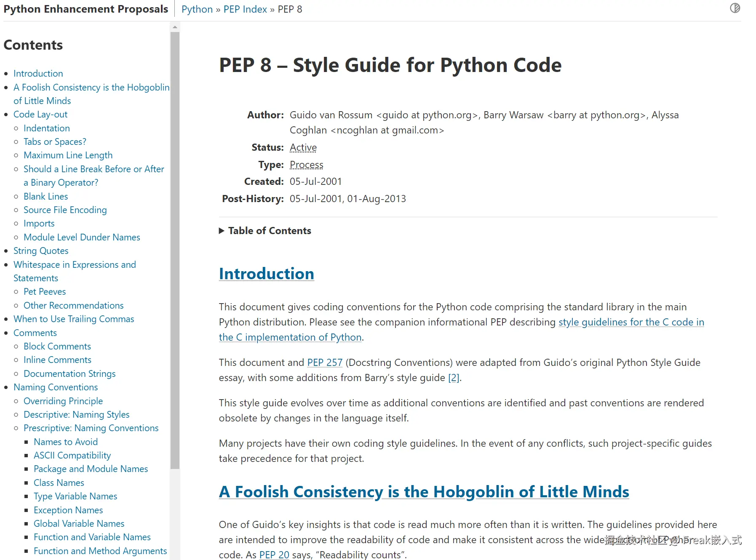
Task: Open the Python breadcrumb link
Action: (197, 9)
